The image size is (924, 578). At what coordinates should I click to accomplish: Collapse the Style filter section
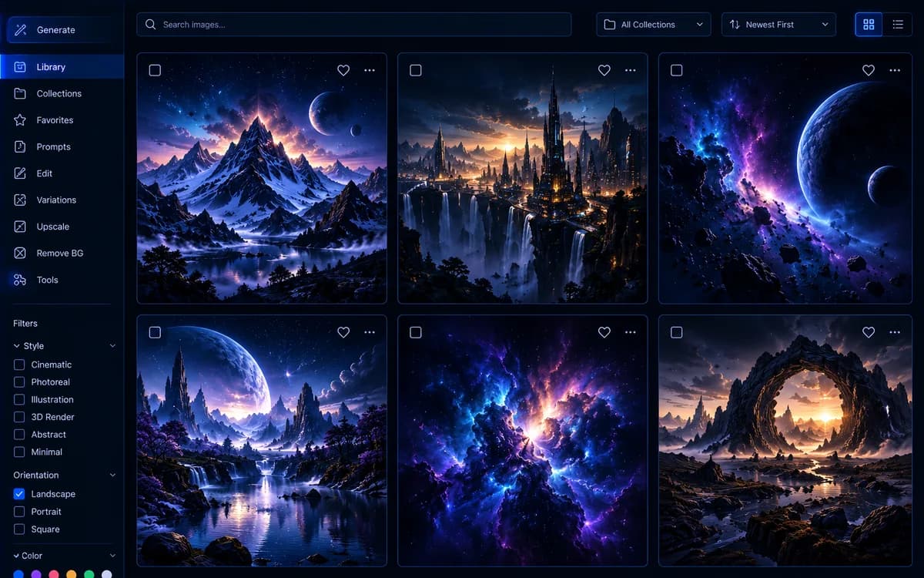coord(112,346)
